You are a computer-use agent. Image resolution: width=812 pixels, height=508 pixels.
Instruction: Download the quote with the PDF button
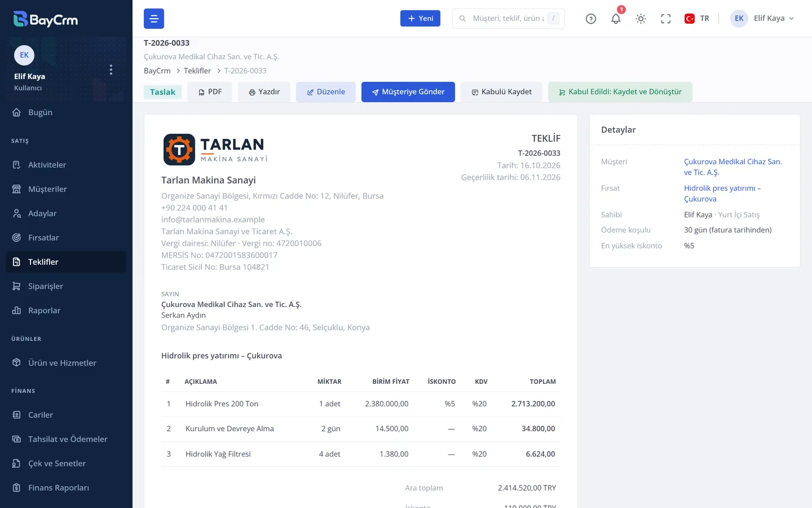pyautogui.click(x=210, y=92)
